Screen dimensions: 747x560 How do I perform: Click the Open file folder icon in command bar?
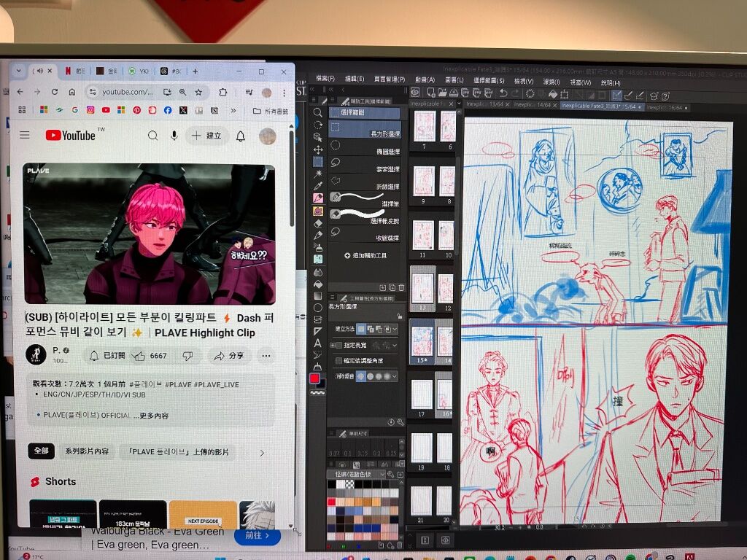point(442,93)
